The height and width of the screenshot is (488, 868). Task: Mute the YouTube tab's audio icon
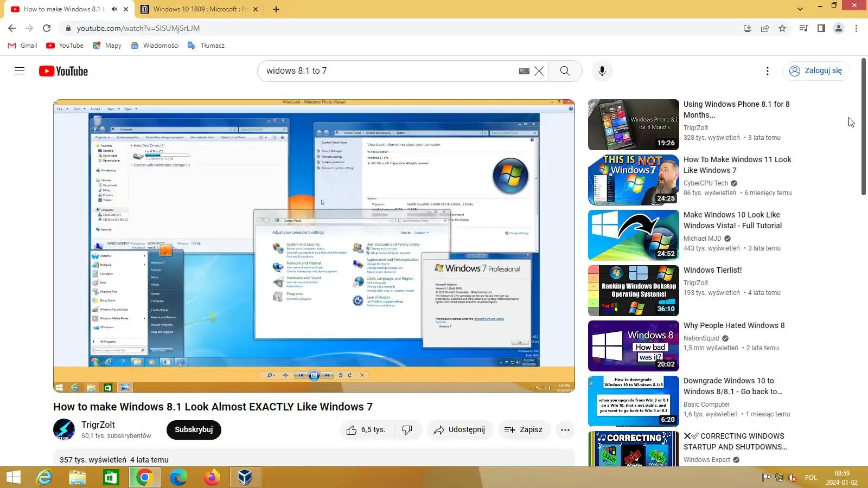(114, 9)
